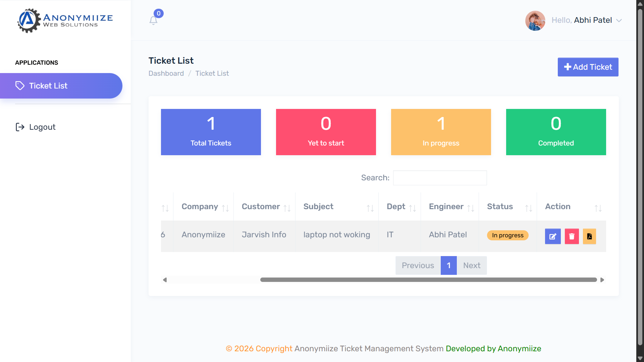The height and width of the screenshot is (362, 644).
Task: Open the notification bell
Action: coord(153,20)
